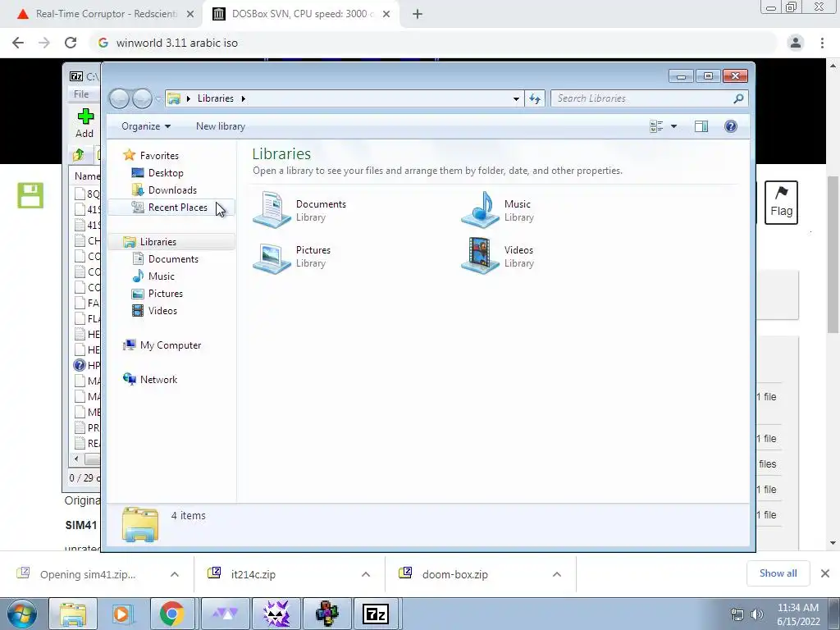Open Pictures under Libraries in sidebar

click(165, 294)
